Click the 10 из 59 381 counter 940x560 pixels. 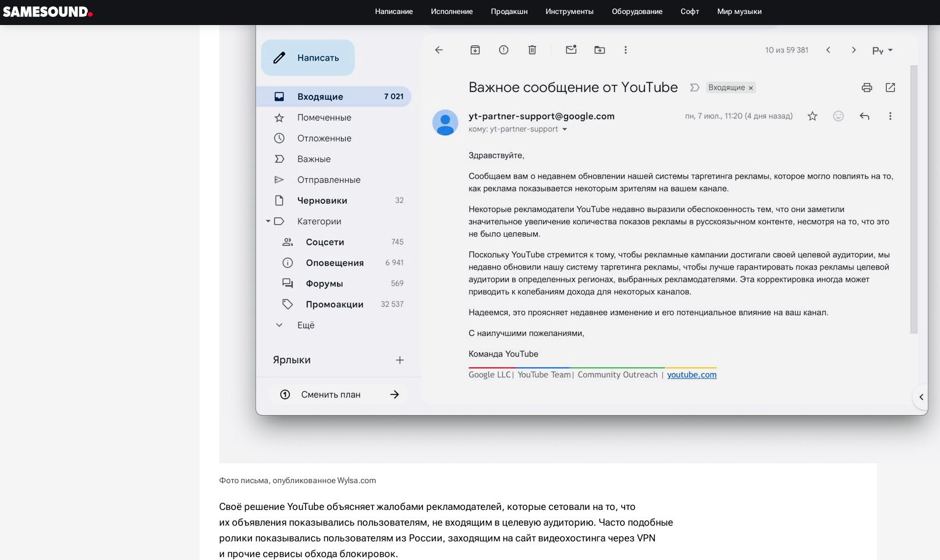tap(787, 50)
